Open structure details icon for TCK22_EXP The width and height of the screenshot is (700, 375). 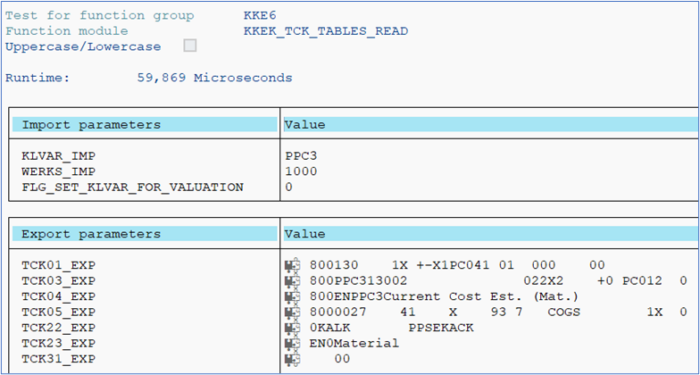point(293,328)
